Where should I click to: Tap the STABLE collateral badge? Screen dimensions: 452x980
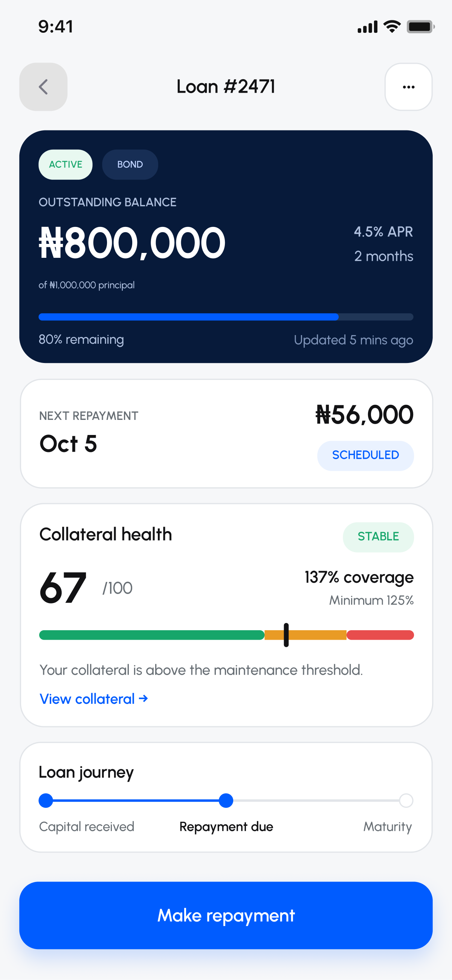(378, 537)
